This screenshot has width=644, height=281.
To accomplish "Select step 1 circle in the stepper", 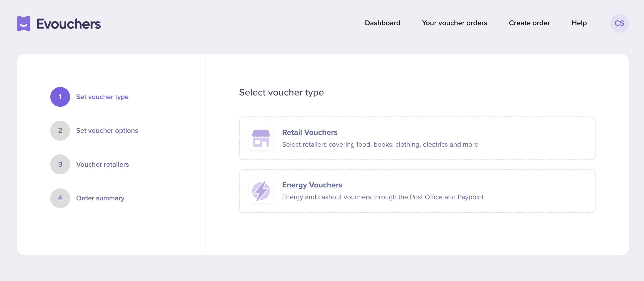I will coord(60,97).
